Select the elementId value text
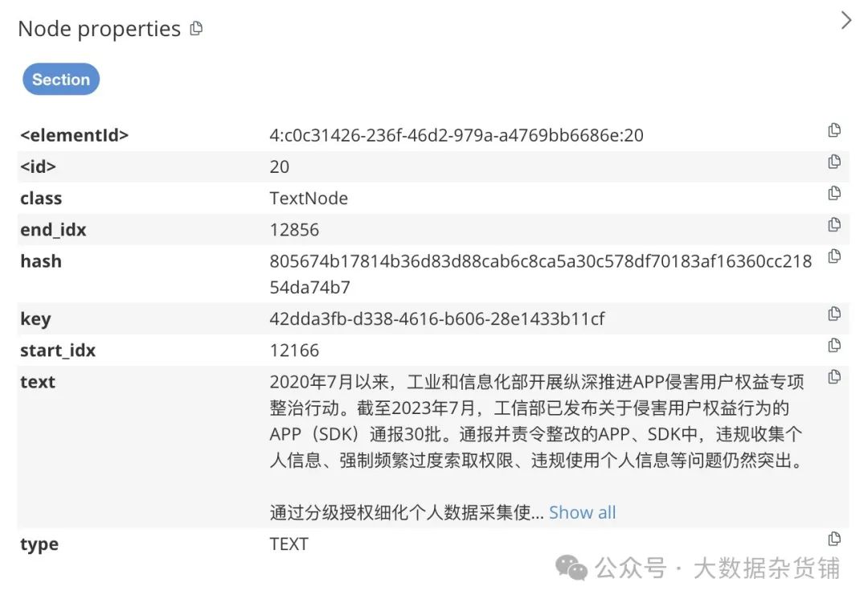The height and width of the screenshot is (603, 868). point(457,135)
